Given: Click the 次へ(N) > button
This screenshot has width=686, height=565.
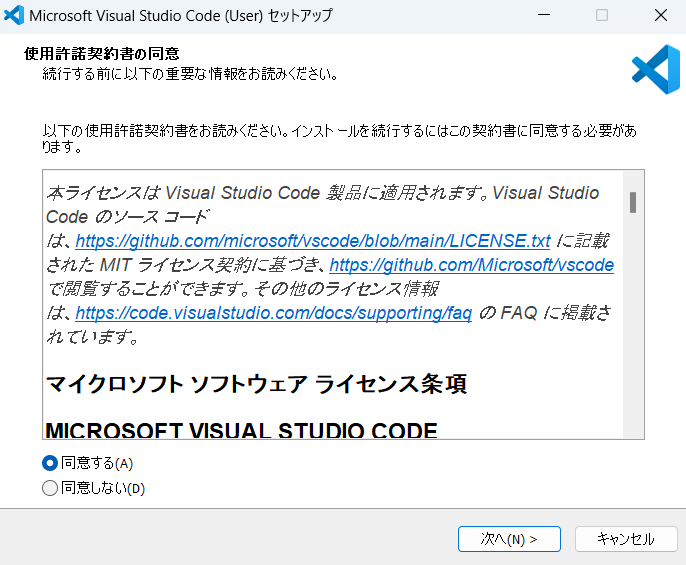Looking at the screenshot, I should pyautogui.click(x=509, y=539).
